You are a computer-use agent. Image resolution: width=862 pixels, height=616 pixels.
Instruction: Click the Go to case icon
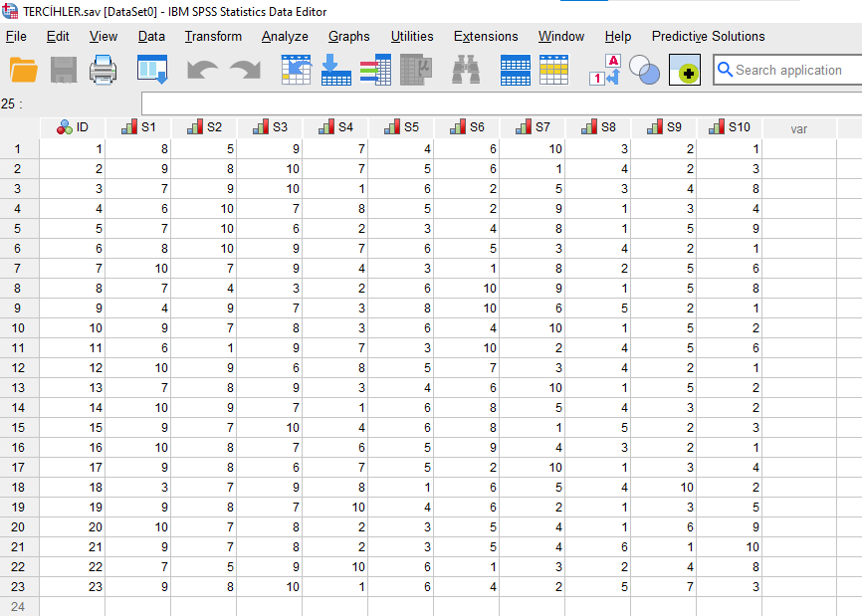point(297,70)
